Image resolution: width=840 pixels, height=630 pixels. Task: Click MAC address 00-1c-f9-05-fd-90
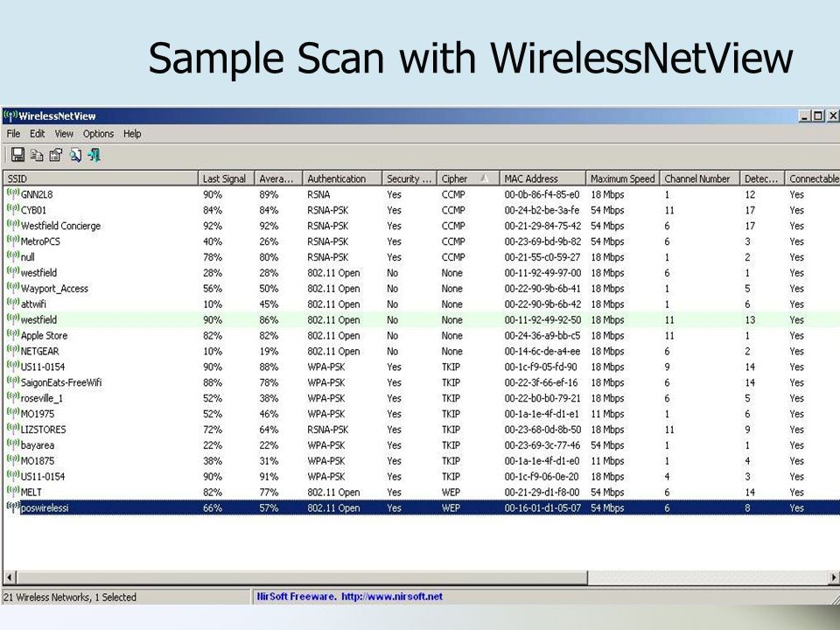[x=541, y=367]
